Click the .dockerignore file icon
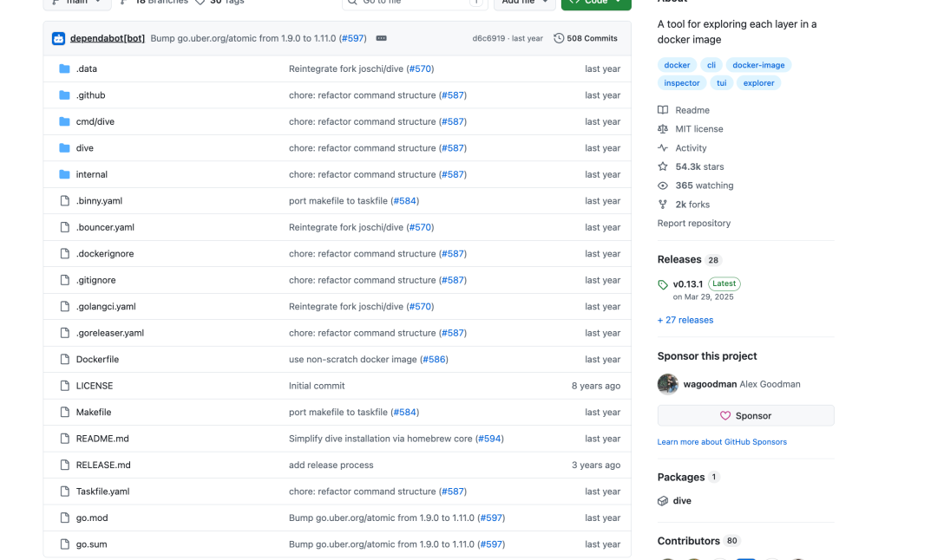Image resolution: width=937 pixels, height=560 pixels. click(x=64, y=254)
